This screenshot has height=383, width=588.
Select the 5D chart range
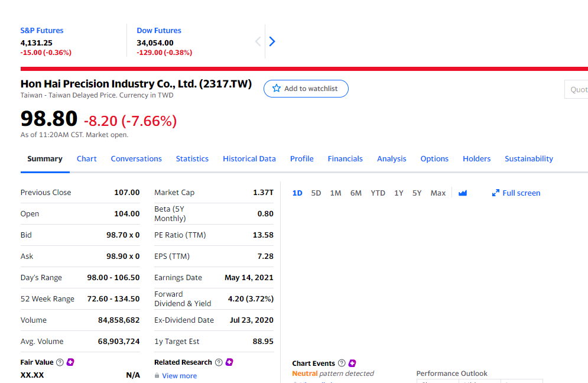pos(316,193)
